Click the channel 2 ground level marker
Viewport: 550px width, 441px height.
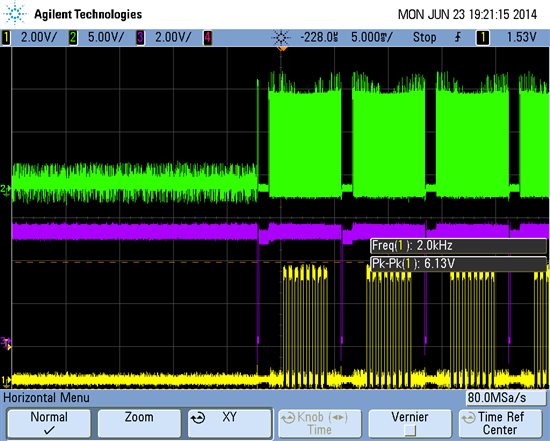coord(6,189)
